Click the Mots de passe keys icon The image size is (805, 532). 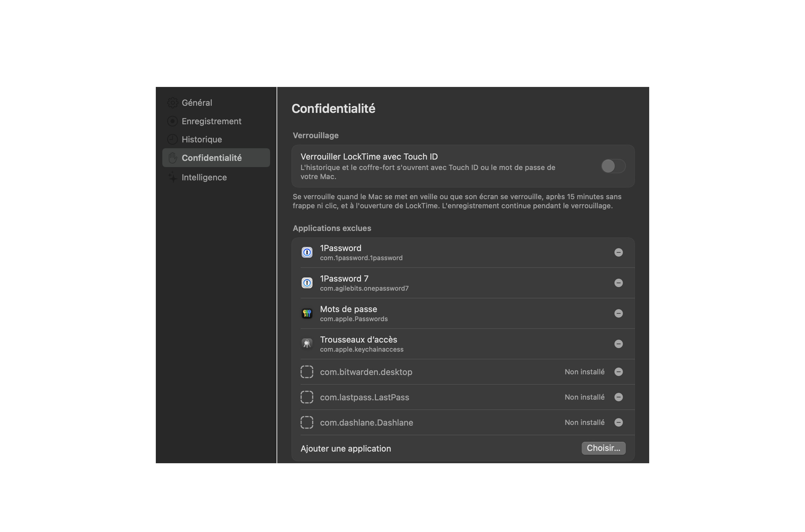[307, 313]
